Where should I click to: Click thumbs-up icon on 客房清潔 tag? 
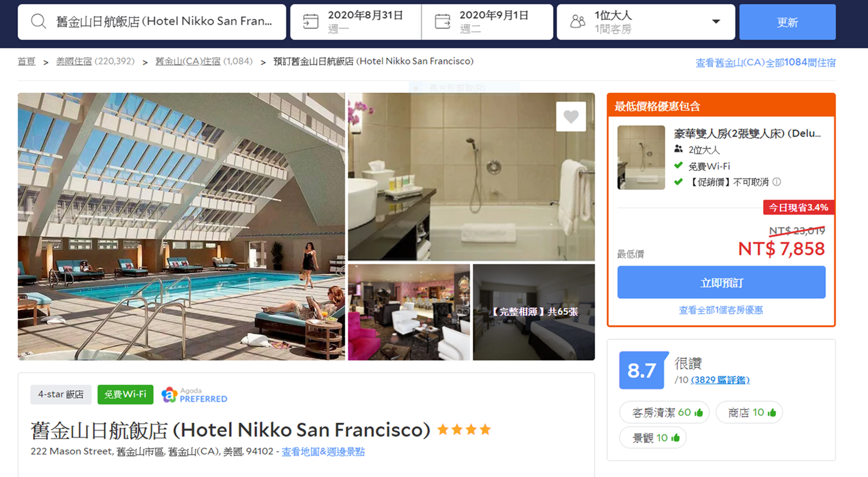tap(698, 412)
